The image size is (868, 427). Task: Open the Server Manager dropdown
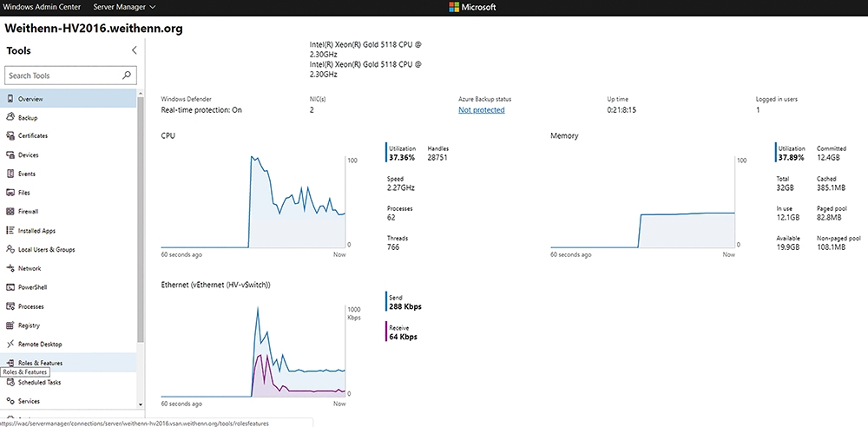click(x=124, y=7)
